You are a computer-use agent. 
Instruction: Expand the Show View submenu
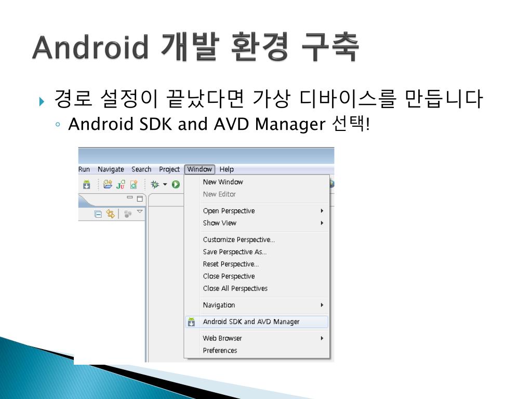pos(257,223)
